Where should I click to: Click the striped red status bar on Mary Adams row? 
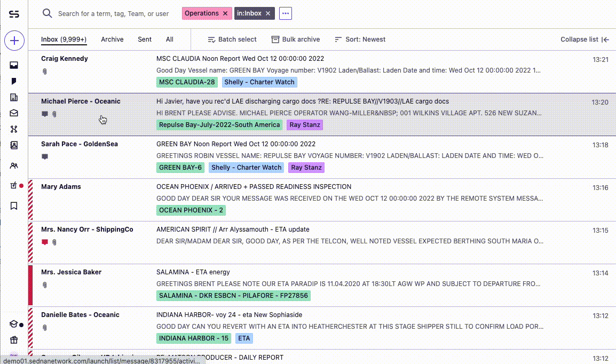pos(30,200)
